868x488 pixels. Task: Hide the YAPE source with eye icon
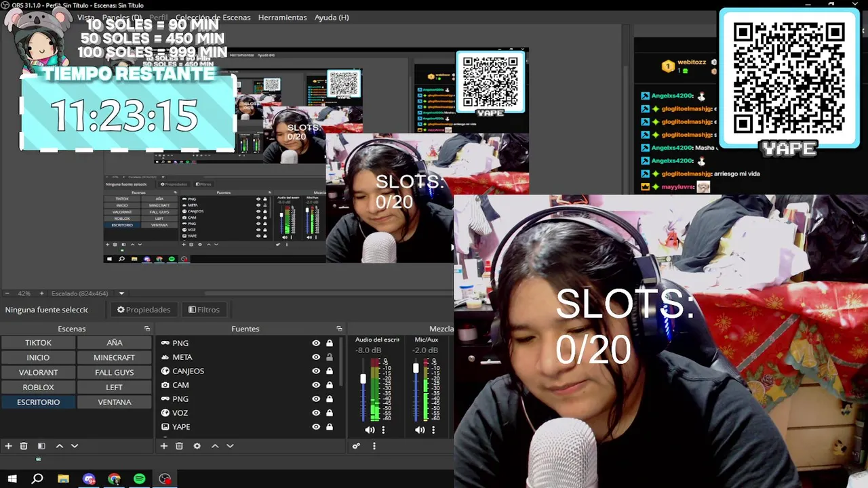point(316,427)
